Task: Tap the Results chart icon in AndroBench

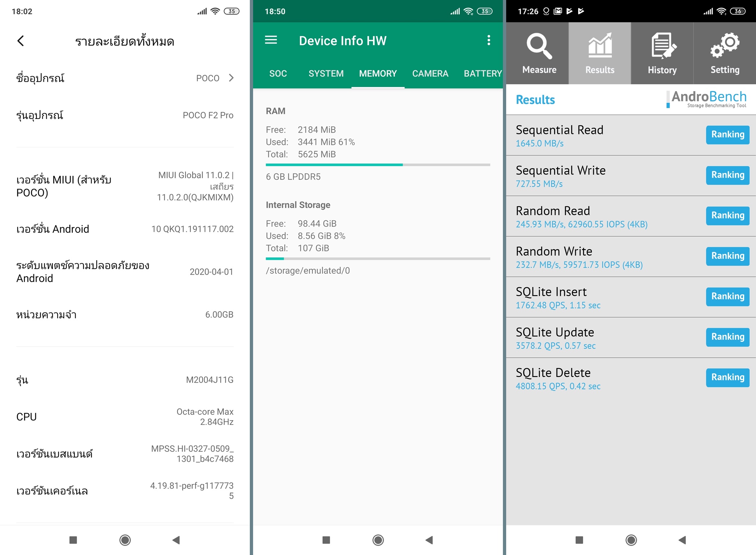Action: pyautogui.click(x=600, y=46)
